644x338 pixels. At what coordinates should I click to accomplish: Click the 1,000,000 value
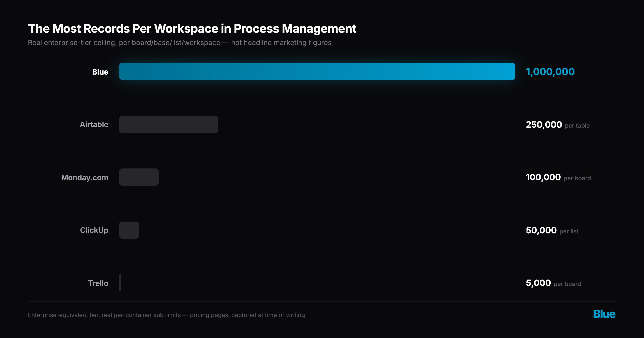click(x=550, y=72)
